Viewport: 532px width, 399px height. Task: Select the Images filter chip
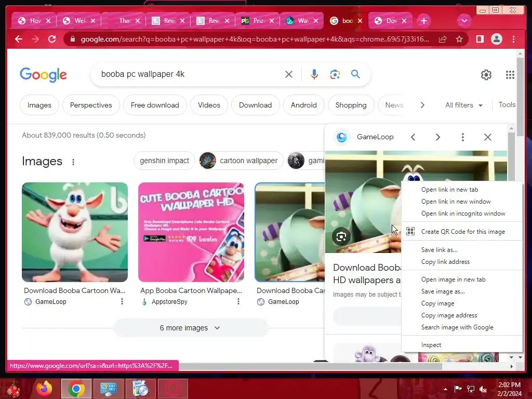click(x=39, y=105)
